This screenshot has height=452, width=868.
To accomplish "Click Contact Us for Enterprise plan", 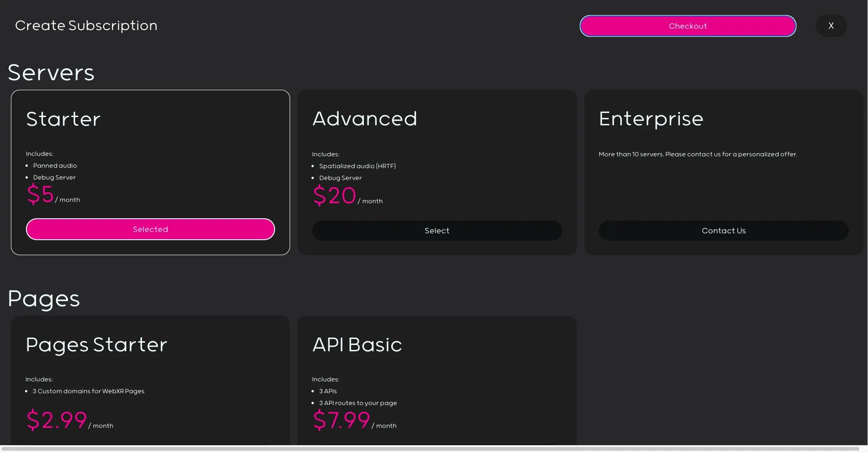I will (x=723, y=231).
